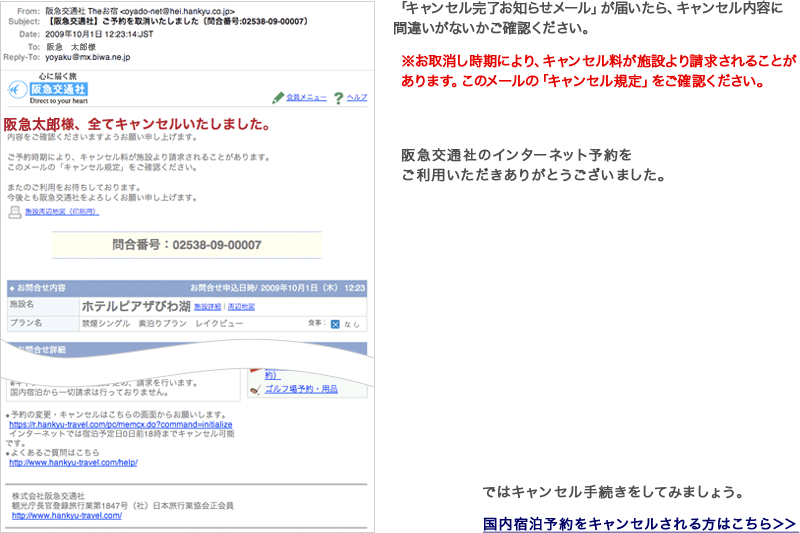Click the お問合せ申込日時 timestamp in header bar
This screenshot has height=533, width=800.
[x=278, y=288]
